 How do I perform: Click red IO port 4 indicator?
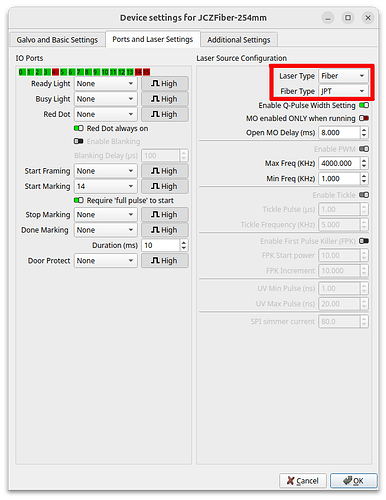(x=55, y=72)
